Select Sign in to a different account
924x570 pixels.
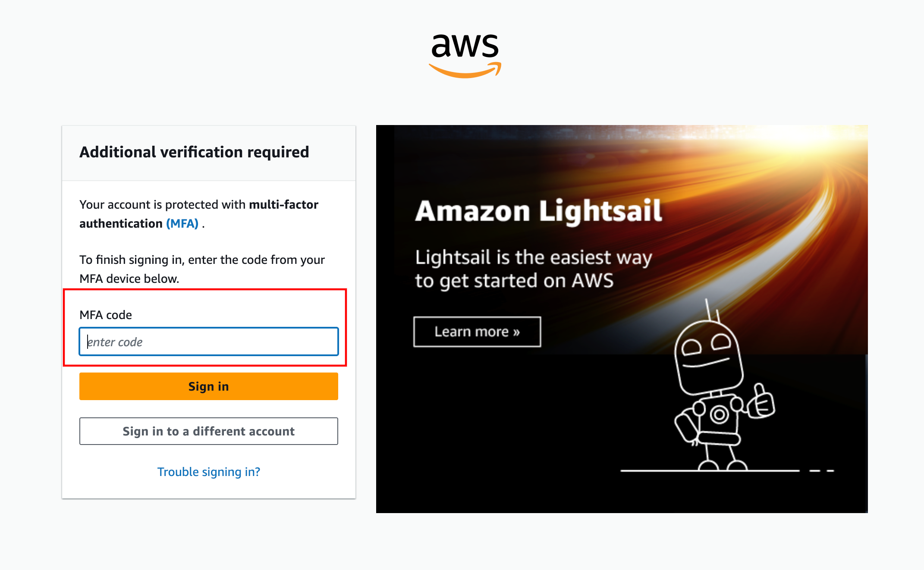(x=208, y=431)
